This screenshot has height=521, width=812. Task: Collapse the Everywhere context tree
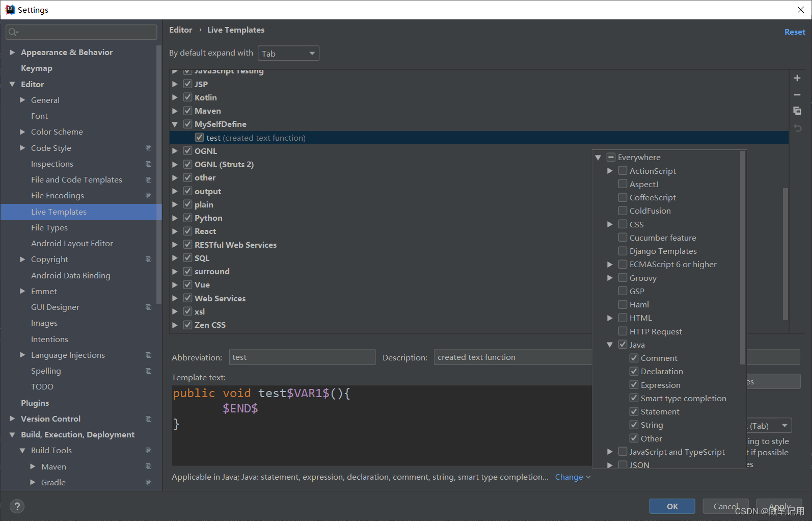[x=599, y=158]
